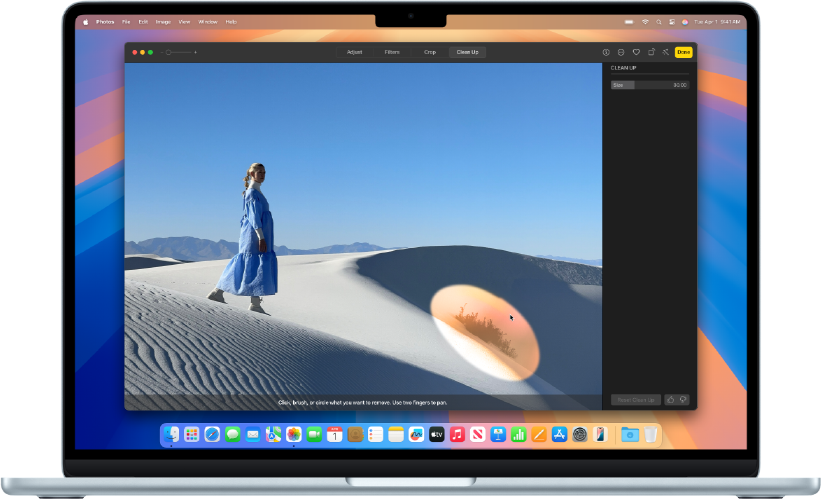Open Control Center in menu bar
The width and height of the screenshot is (821, 499).
tap(672, 22)
